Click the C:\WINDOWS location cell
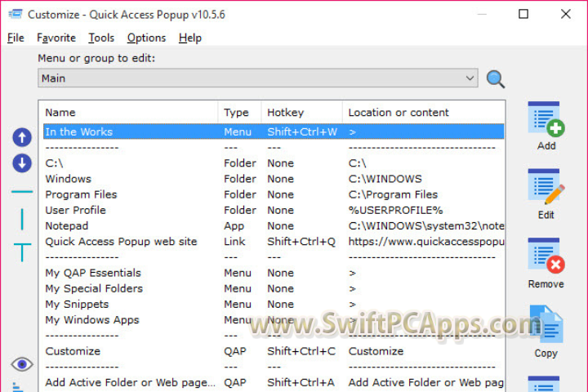 click(385, 179)
